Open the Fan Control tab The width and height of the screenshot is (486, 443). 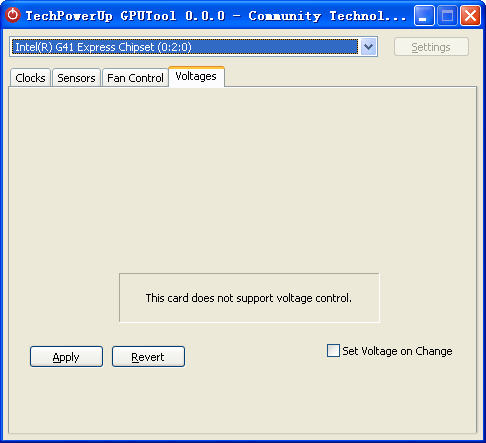tap(135, 78)
